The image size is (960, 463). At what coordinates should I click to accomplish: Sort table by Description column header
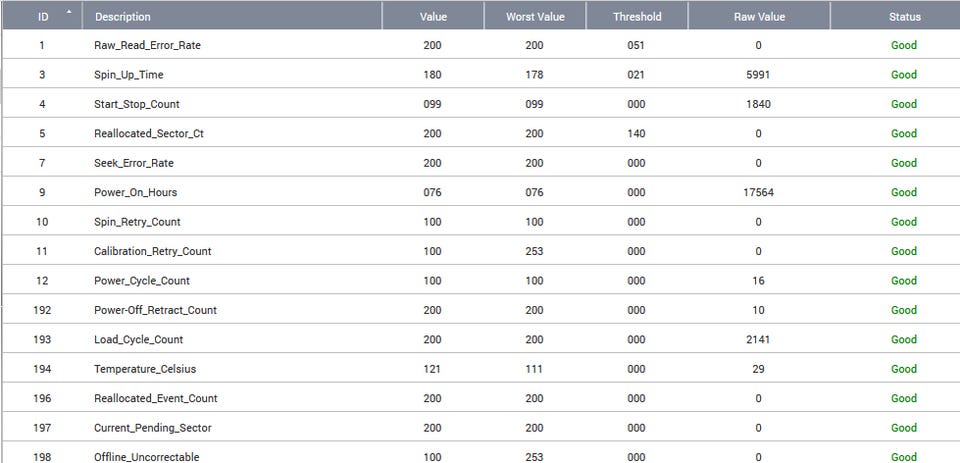122,16
